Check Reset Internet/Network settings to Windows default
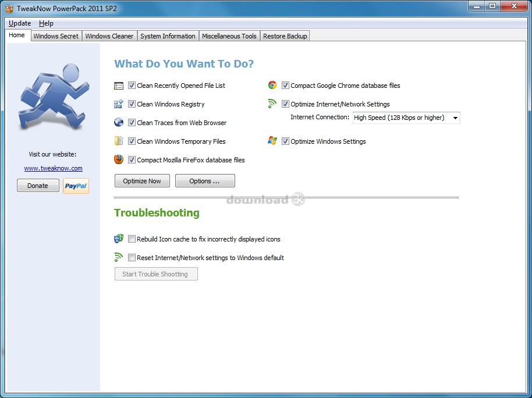The image size is (532, 398). (x=132, y=258)
